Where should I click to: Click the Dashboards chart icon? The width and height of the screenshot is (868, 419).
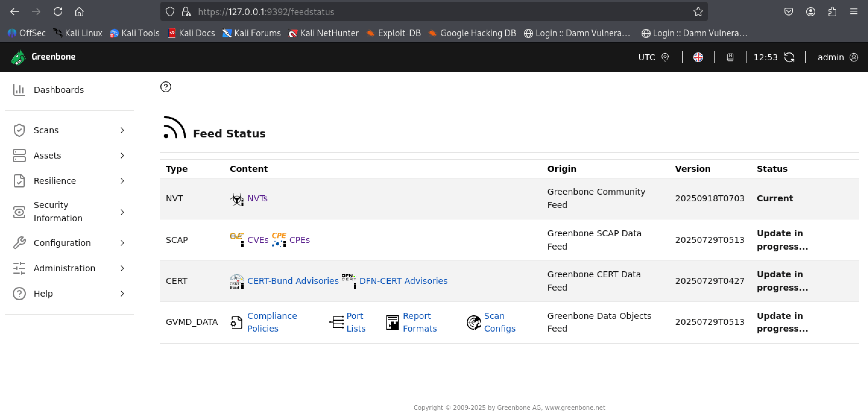(19, 90)
